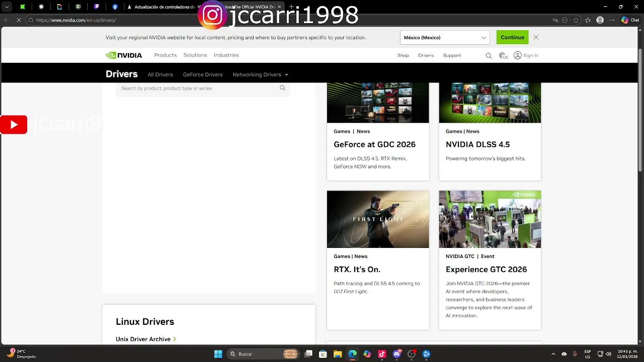Open the Support link
Image resolution: width=644 pixels, height=362 pixels.
tap(452, 55)
